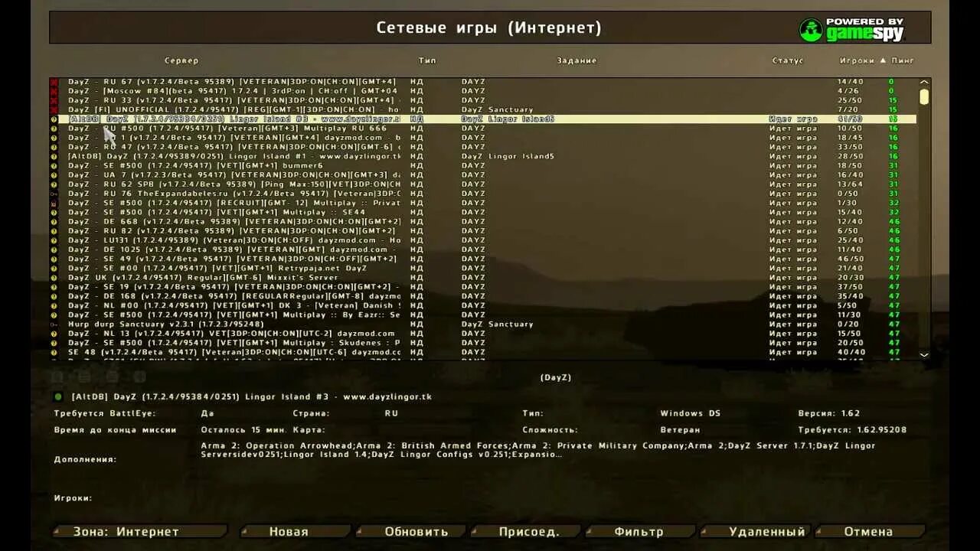Image resolution: width=980 pixels, height=551 pixels.
Task: Select server DayZ - RU 33
Action: point(487,100)
